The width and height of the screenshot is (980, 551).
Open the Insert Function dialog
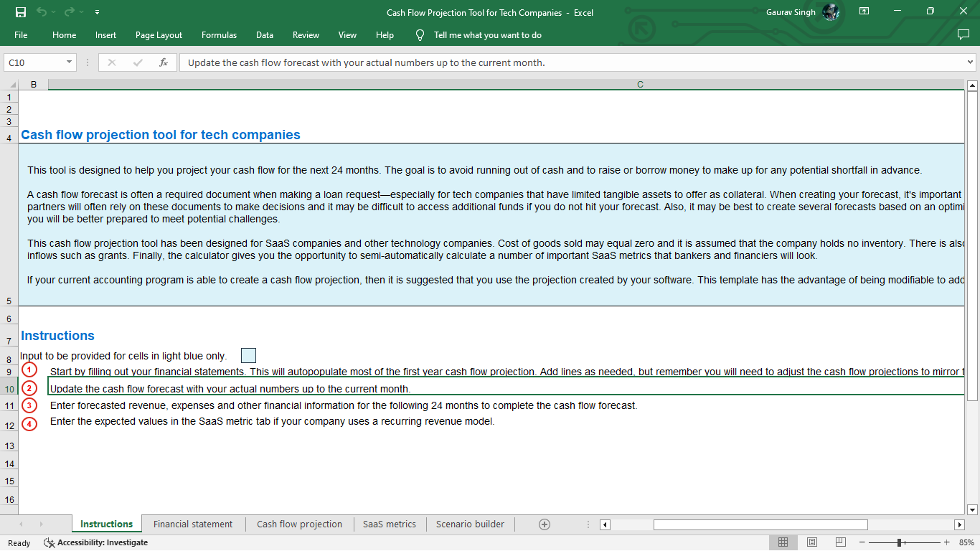[x=164, y=62]
